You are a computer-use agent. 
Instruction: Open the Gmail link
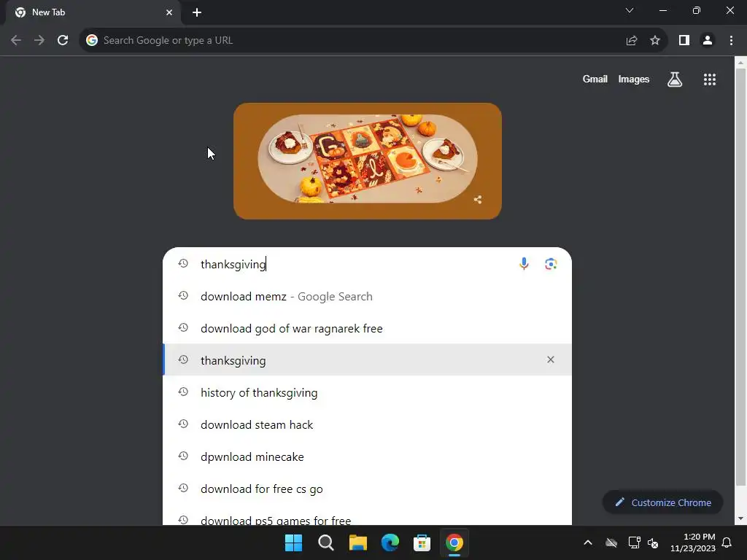coord(595,79)
